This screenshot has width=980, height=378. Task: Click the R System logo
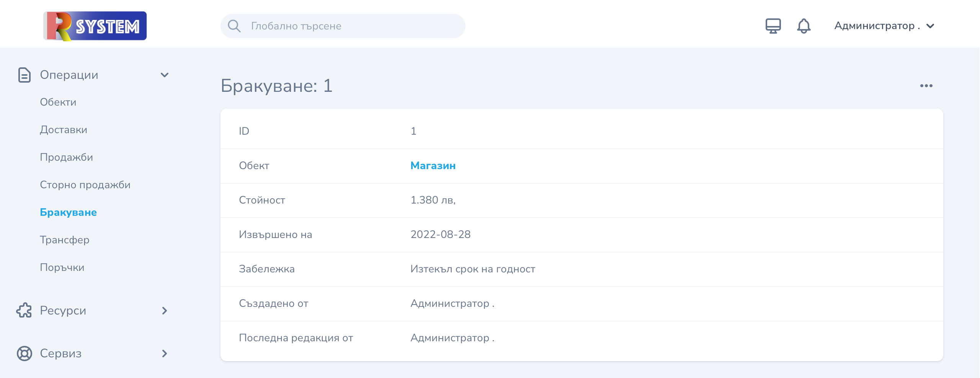point(95,26)
